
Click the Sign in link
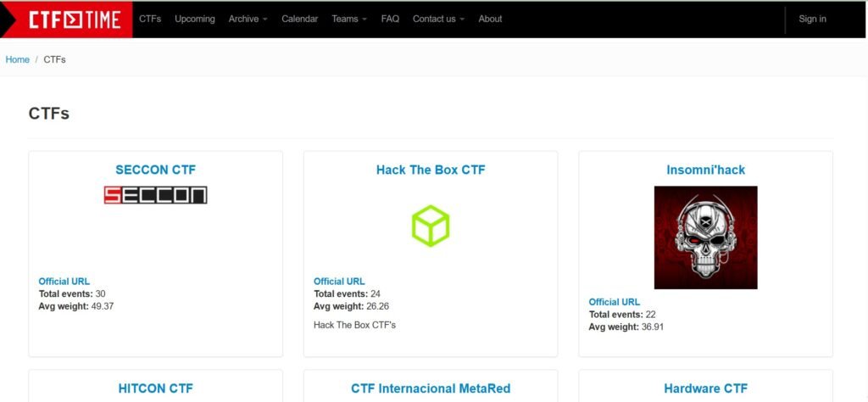pos(812,19)
